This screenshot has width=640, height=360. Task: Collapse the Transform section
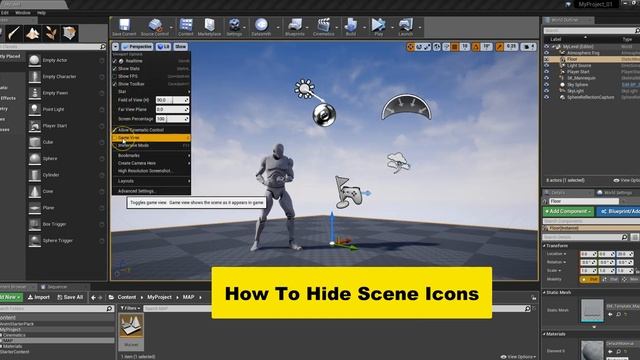544,246
